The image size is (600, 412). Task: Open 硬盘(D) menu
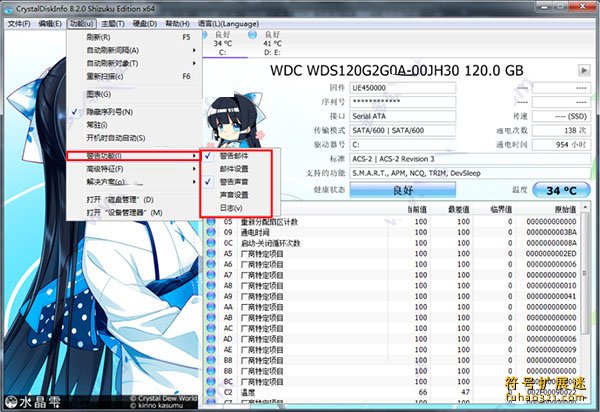click(x=145, y=24)
